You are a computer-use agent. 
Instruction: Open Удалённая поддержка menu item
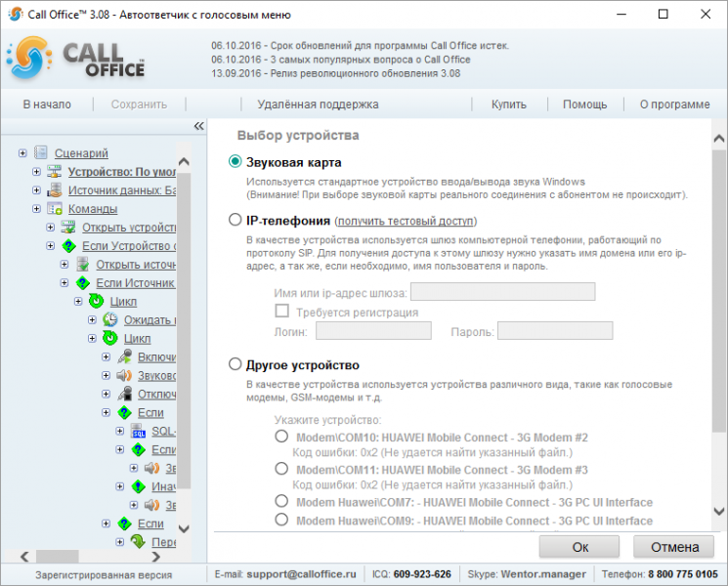point(318,105)
